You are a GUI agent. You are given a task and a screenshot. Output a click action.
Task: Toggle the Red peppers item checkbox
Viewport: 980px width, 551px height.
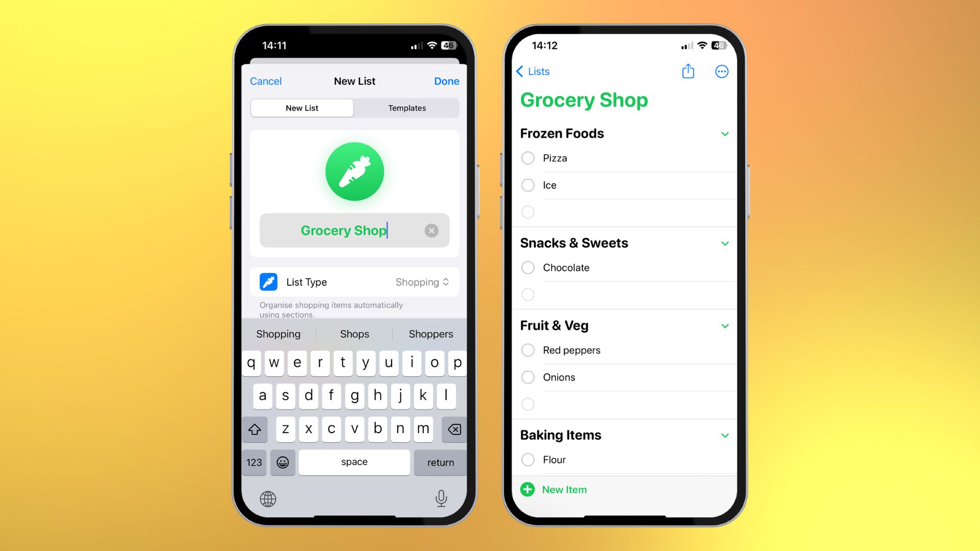529,349
